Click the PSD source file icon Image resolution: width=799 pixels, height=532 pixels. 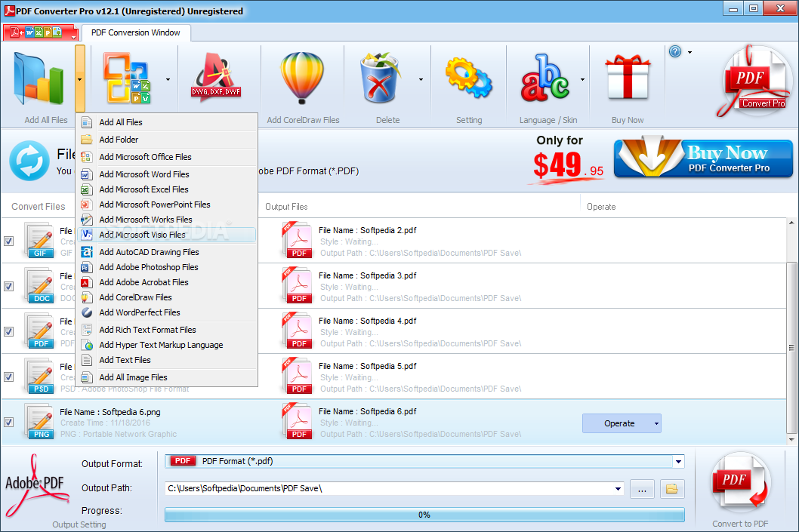click(40, 376)
